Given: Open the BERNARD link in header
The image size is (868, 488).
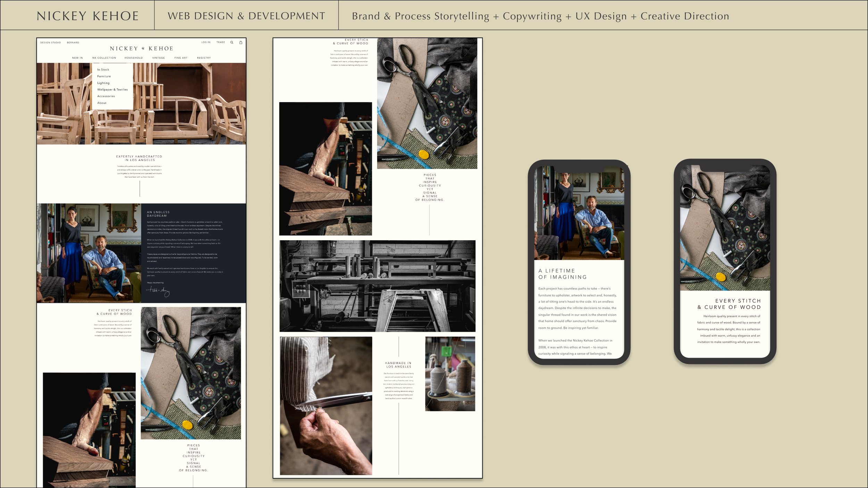Looking at the screenshot, I should [73, 43].
